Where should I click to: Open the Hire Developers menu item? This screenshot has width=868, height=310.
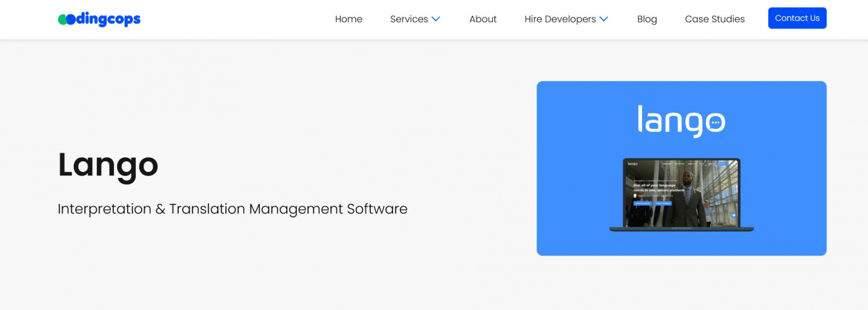[560, 19]
